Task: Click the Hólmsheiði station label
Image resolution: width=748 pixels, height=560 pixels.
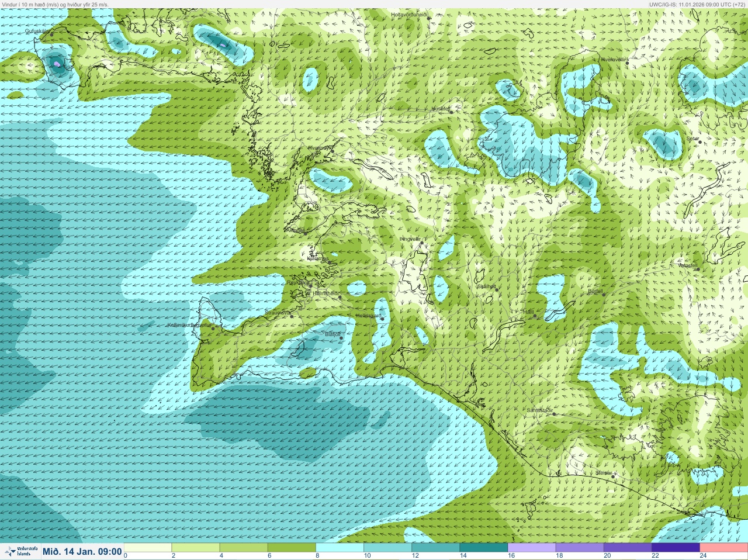Action: coord(325,293)
